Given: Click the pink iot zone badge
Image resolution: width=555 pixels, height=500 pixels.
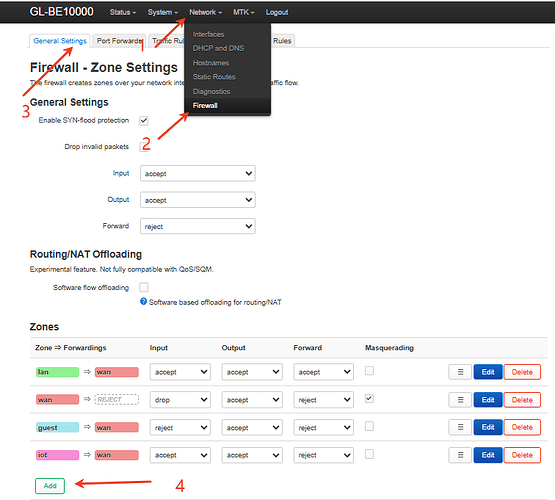Looking at the screenshot, I should coord(57,455).
